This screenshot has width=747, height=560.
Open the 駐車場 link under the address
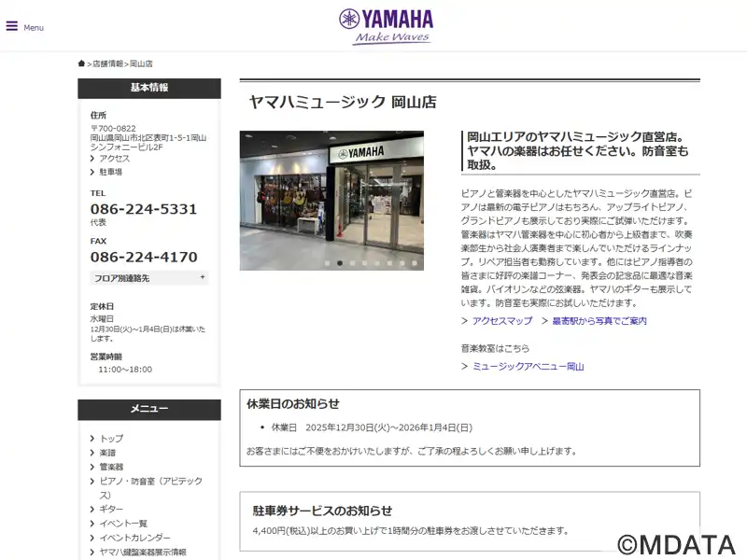110,173
